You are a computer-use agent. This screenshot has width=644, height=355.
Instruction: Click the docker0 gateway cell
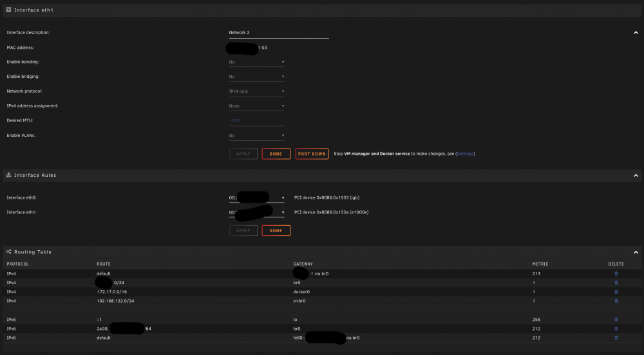point(301,292)
